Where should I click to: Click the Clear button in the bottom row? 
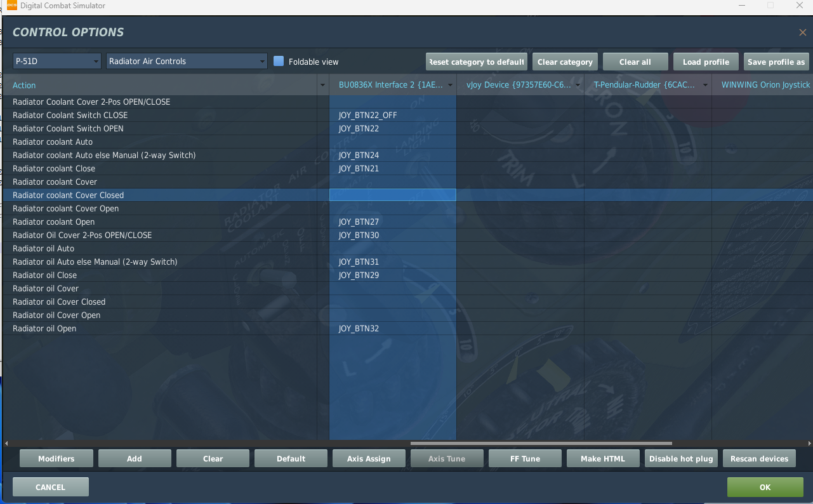pos(213,458)
